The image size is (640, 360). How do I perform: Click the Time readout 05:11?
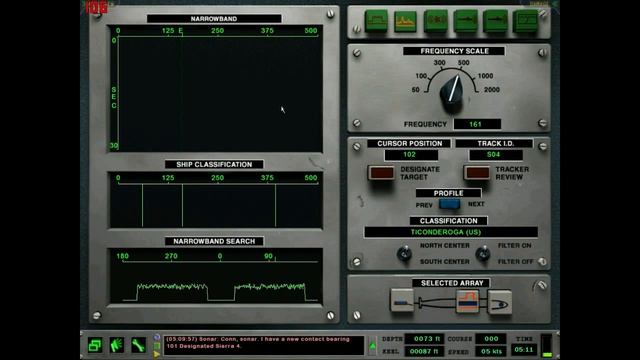(524, 350)
